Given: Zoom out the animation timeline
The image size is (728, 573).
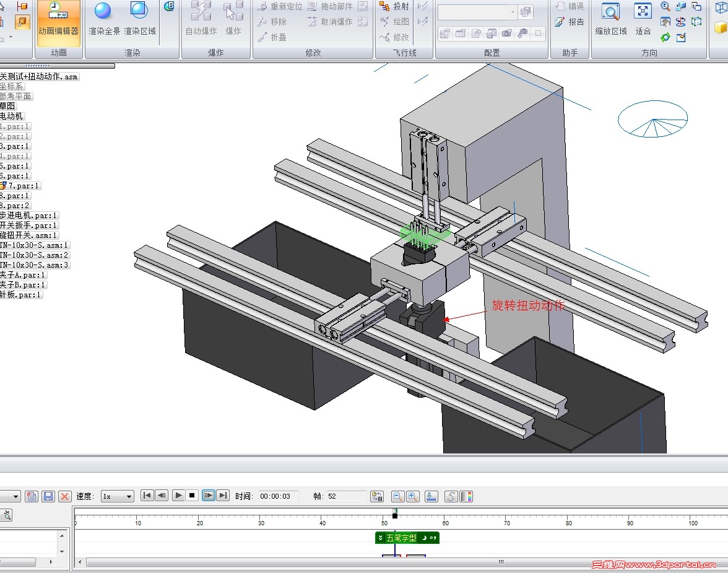Looking at the screenshot, I should [397, 496].
